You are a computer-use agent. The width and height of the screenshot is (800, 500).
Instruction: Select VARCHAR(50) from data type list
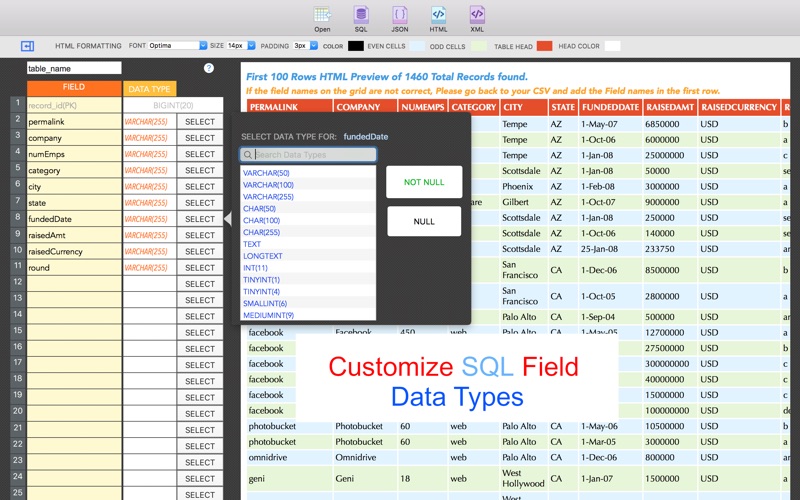click(x=308, y=173)
